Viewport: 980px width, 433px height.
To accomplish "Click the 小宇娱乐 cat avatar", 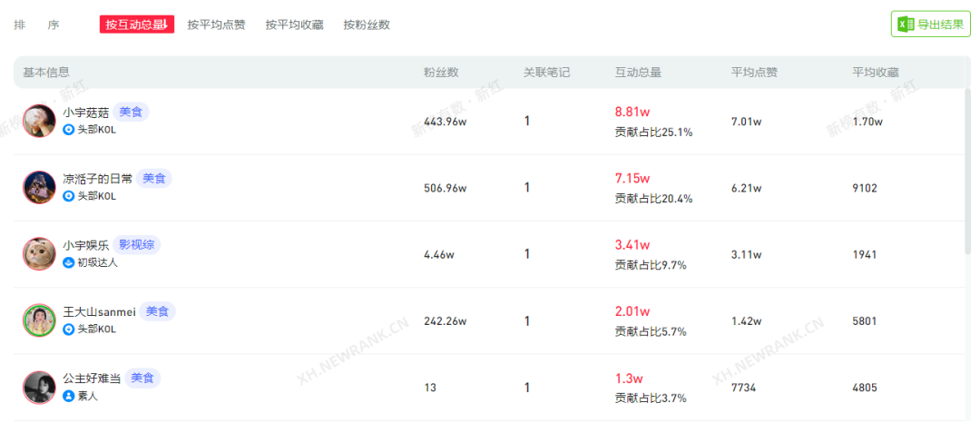I will [x=39, y=253].
